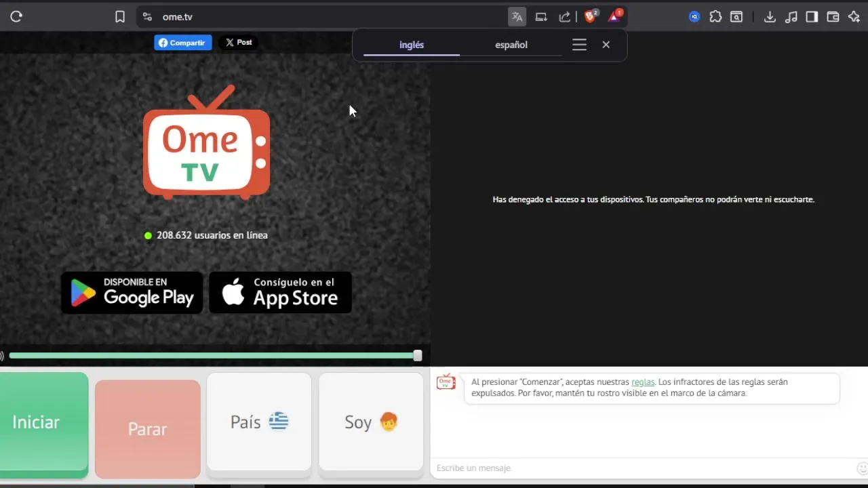Click the X Post button
The image size is (868, 488).
click(239, 43)
